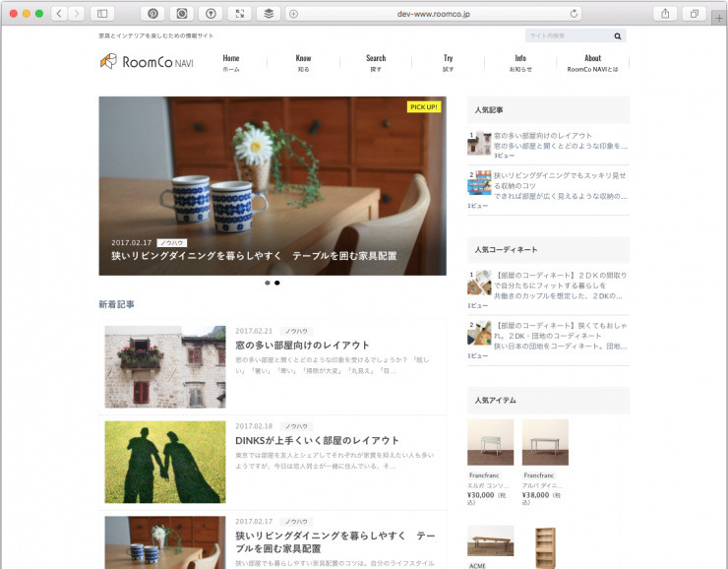
Task: Click popular coordinate rank 2 thumbnail
Action: click(479, 333)
